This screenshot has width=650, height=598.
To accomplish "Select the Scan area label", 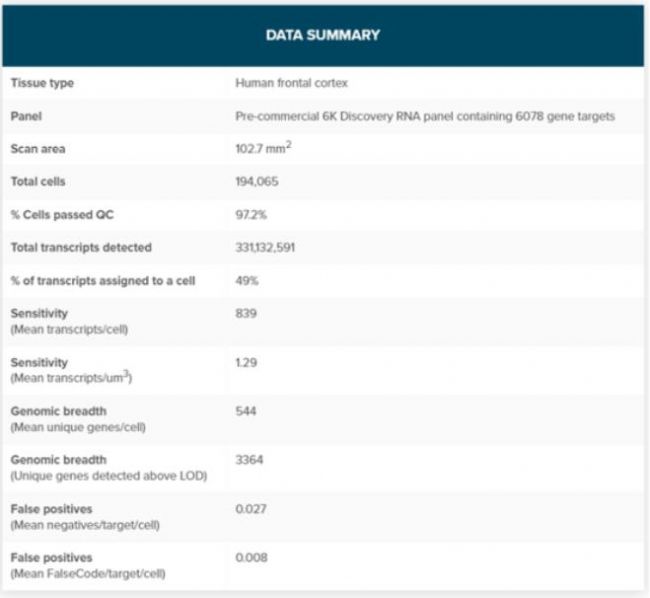I will [38, 149].
